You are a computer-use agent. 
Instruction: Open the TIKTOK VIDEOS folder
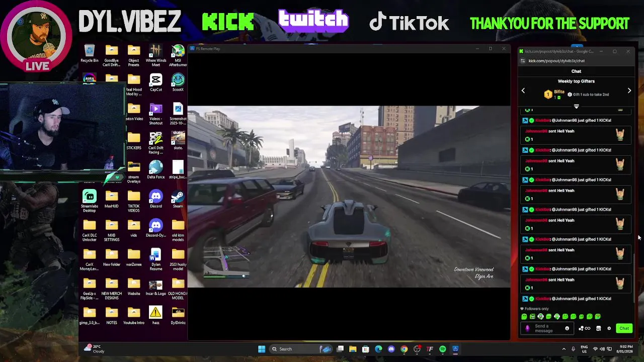pos(134,201)
